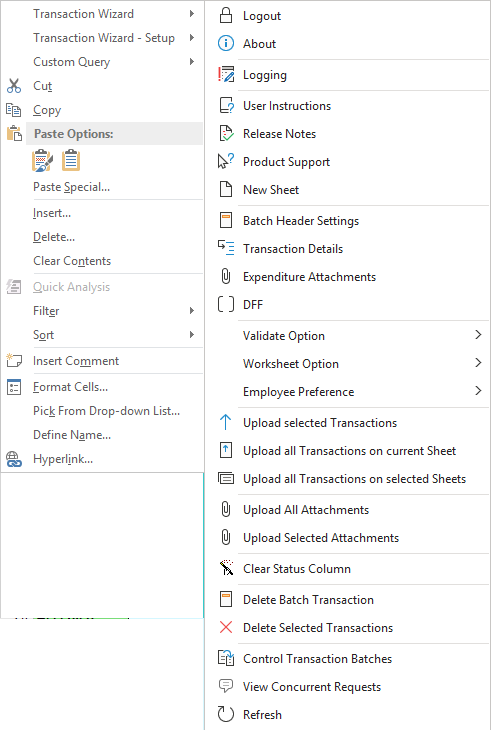Choose Keep Source Formatting paste option
The width and height of the screenshot is (491, 730).
coord(42,161)
